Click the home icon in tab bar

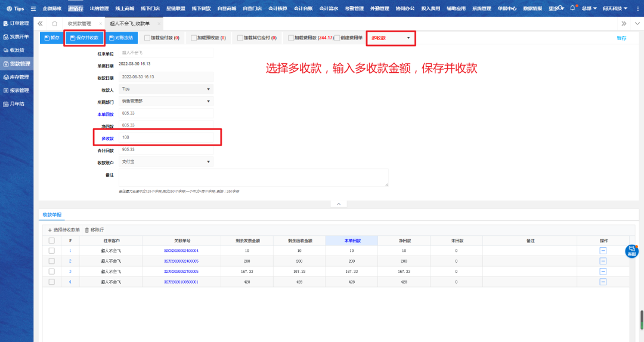[x=54, y=23]
